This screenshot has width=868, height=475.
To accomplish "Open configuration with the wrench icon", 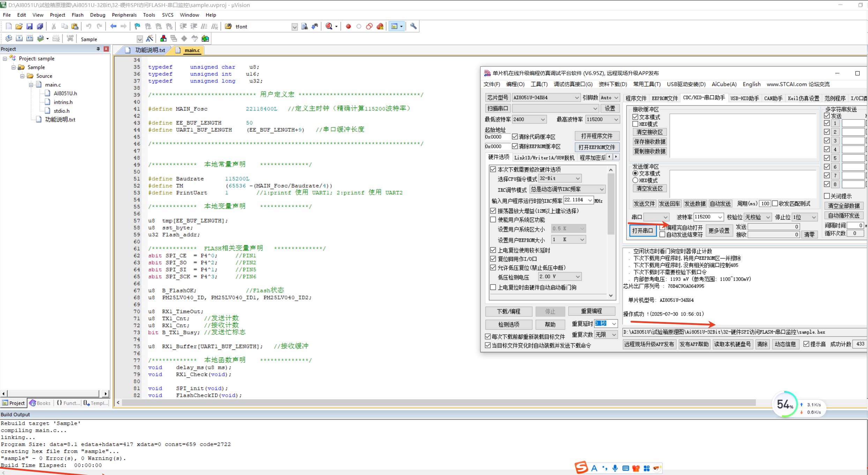I will click(x=414, y=27).
